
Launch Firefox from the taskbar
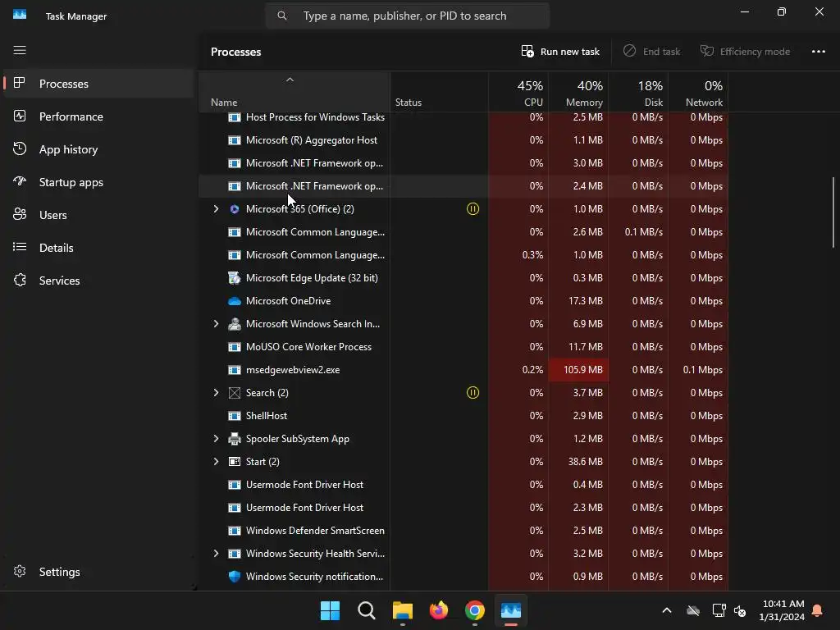click(x=439, y=610)
